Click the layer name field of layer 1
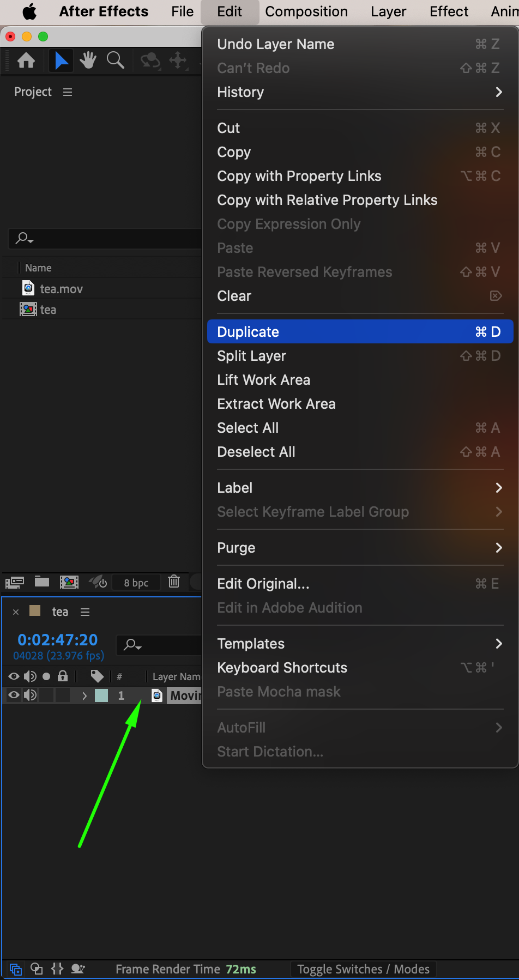This screenshot has height=980, width=519. [184, 695]
